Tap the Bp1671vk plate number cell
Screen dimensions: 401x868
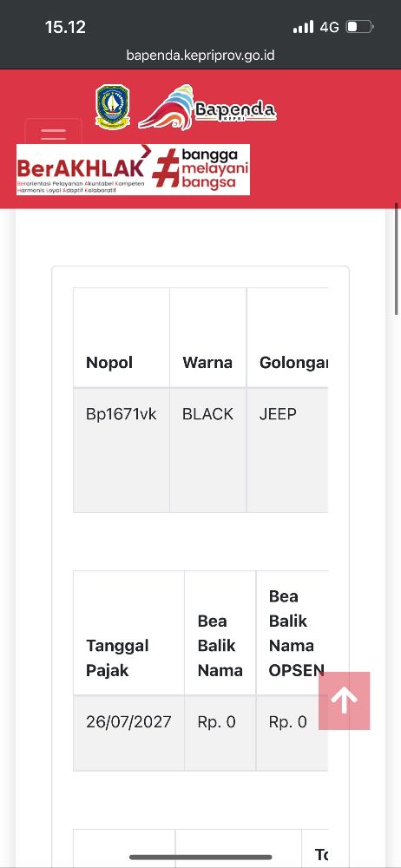point(122,450)
